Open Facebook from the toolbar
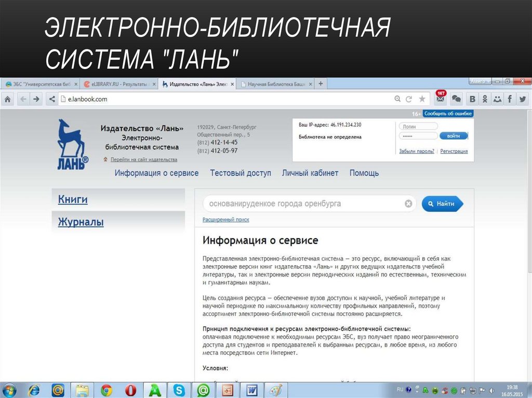The image size is (532, 398). coord(510,99)
